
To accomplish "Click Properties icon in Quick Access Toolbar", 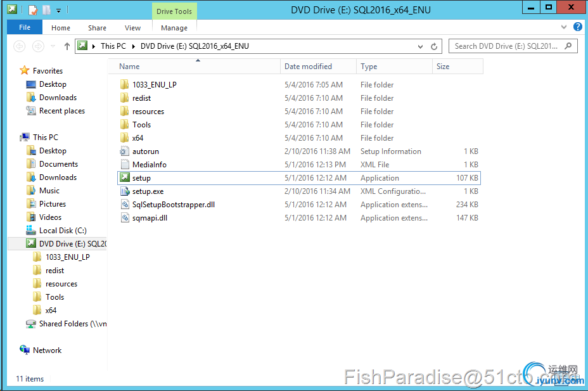I will pyautogui.click(x=32, y=10).
